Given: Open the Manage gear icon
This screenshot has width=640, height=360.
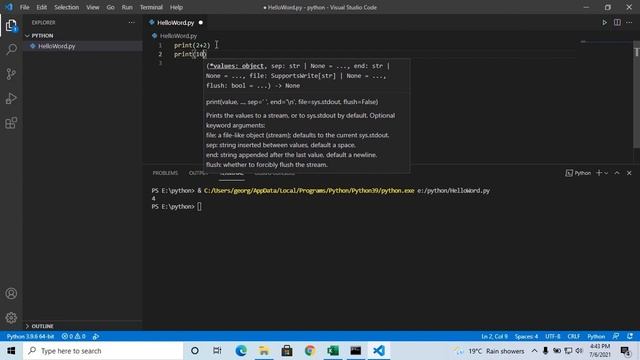Looking at the screenshot, I should coord(11,318).
